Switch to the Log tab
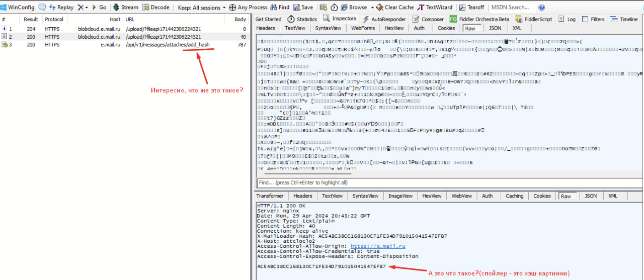 click(567, 19)
